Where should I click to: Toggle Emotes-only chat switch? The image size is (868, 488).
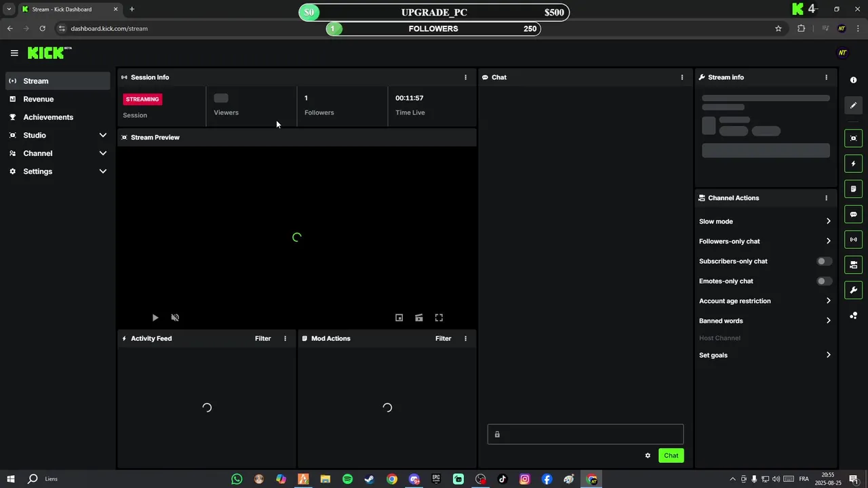pos(824,281)
